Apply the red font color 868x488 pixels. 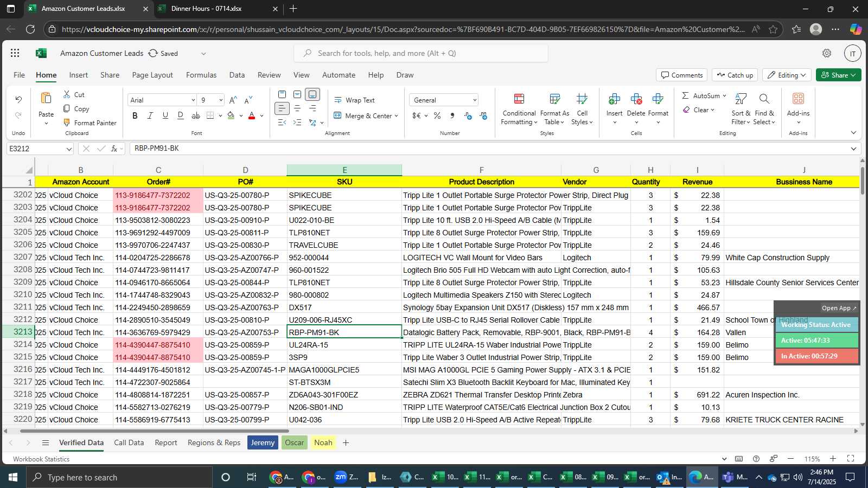[x=252, y=115]
